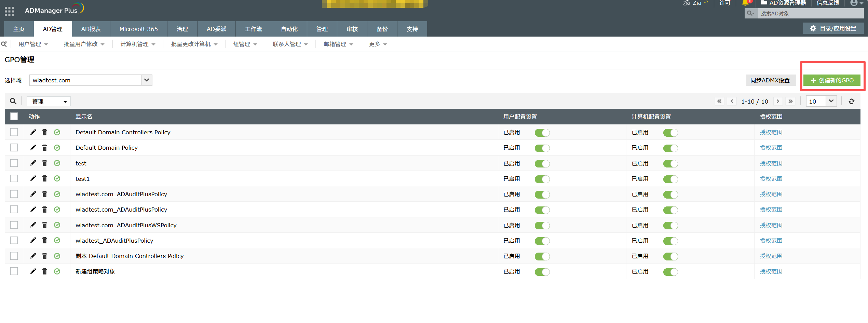Delete the 副本 Default Domain Controllers Policy GPO

(44, 256)
